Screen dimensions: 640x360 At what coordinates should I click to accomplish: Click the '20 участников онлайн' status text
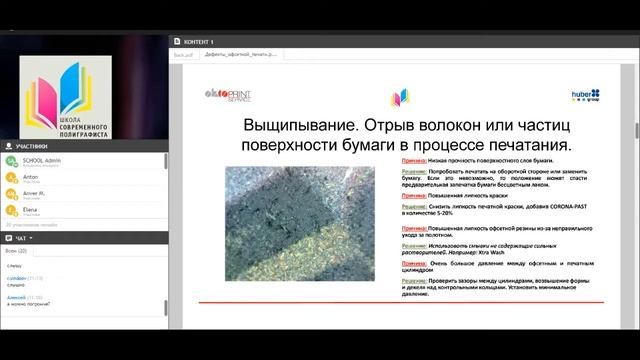[31, 225]
